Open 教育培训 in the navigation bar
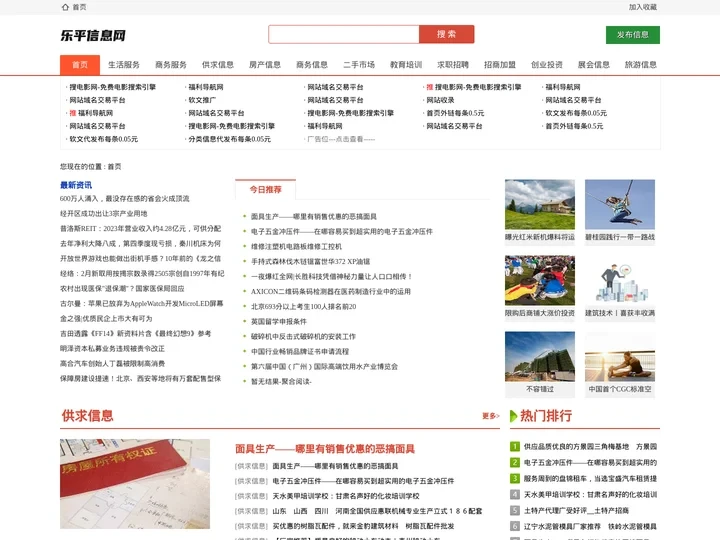 click(406, 65)
